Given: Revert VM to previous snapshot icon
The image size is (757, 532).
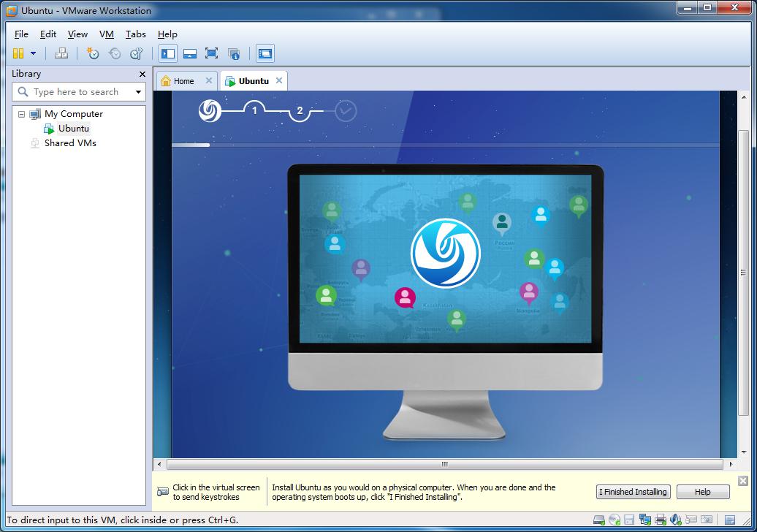Looking at the screenshot, I should coord(115,53).
